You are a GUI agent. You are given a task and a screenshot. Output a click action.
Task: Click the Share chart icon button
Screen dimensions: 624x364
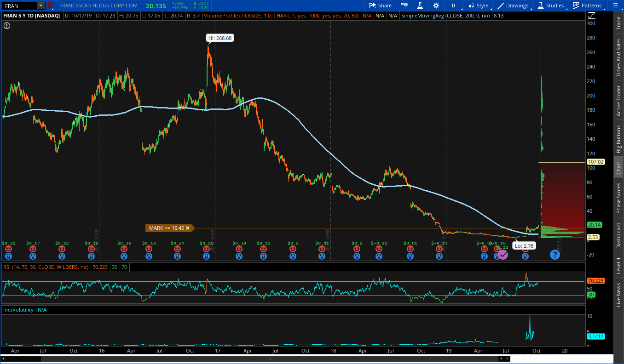(x=380, y=6)
